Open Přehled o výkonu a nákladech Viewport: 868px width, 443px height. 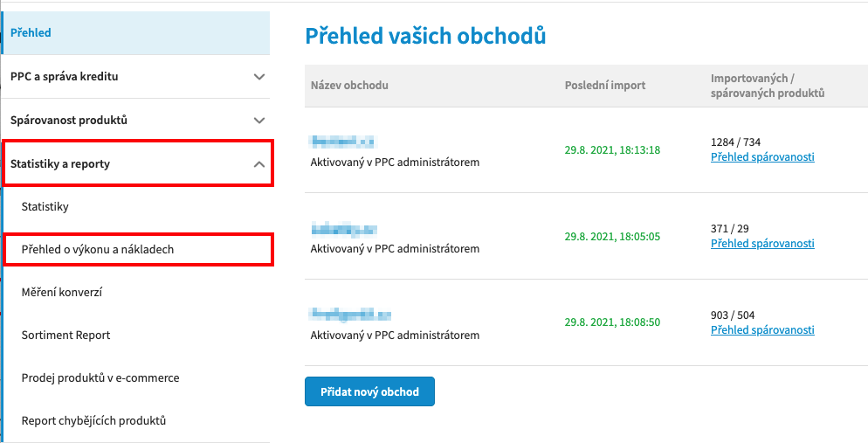(x=98, y=249)
